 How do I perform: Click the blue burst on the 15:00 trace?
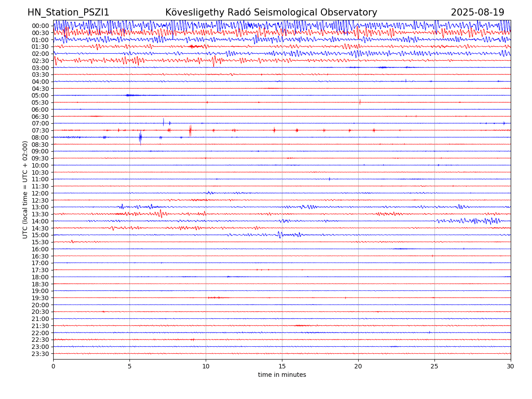279,235
